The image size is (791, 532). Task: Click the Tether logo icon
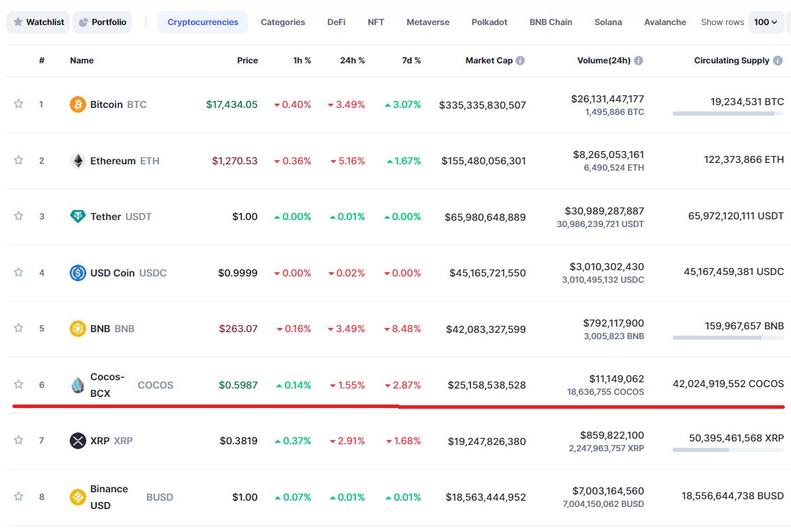(x=78, y=217)
